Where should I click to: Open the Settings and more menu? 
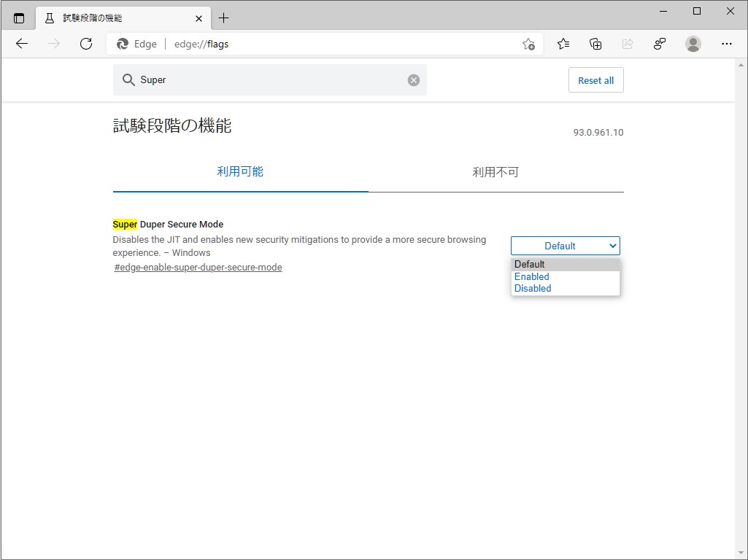coord(727,44)
